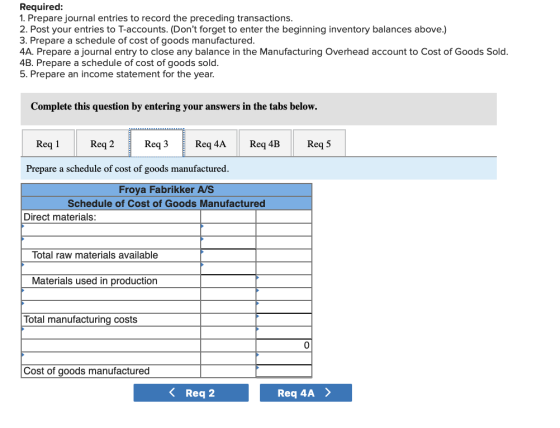Click the Materials used in production amount field
Screen dimensions: 560x428
[x=284, y=281]
